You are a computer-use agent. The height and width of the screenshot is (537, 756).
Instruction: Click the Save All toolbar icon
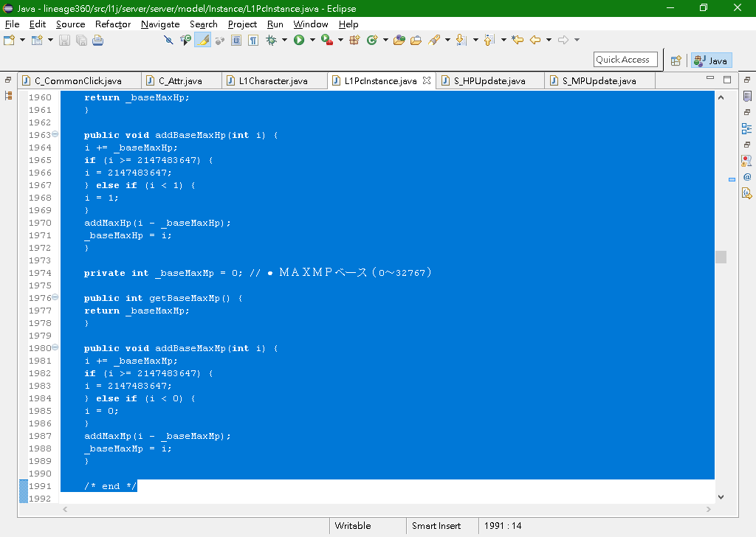tap(81, 40)
